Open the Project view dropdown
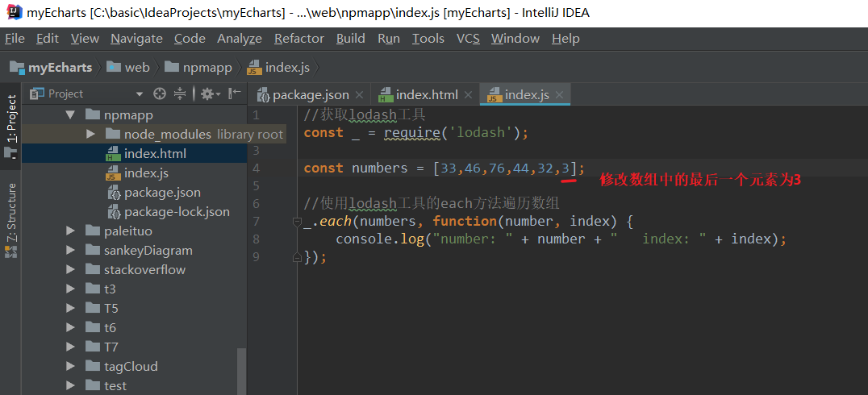This screenshot has height=395, width=868. 139,94
